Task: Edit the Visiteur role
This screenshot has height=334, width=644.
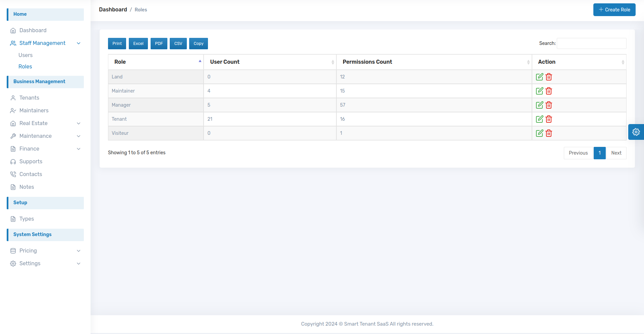Action: click(539, 133)
